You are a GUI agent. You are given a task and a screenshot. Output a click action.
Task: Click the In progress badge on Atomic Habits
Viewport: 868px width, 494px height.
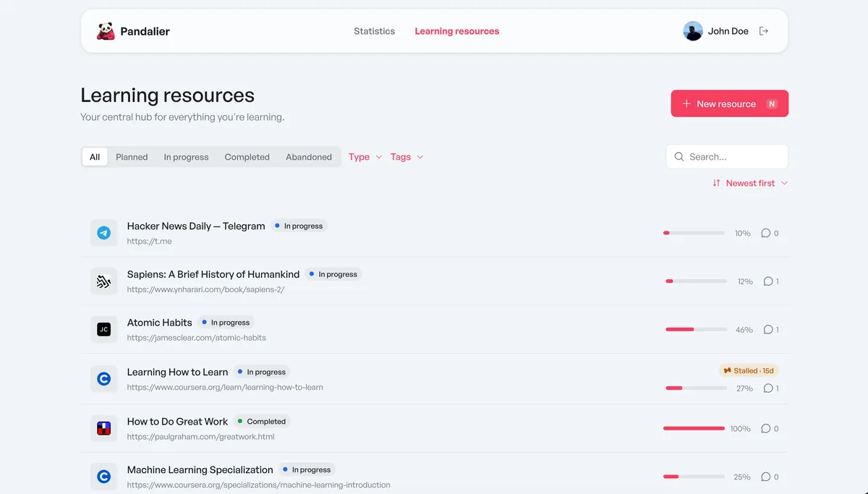(x=226, y=323)
